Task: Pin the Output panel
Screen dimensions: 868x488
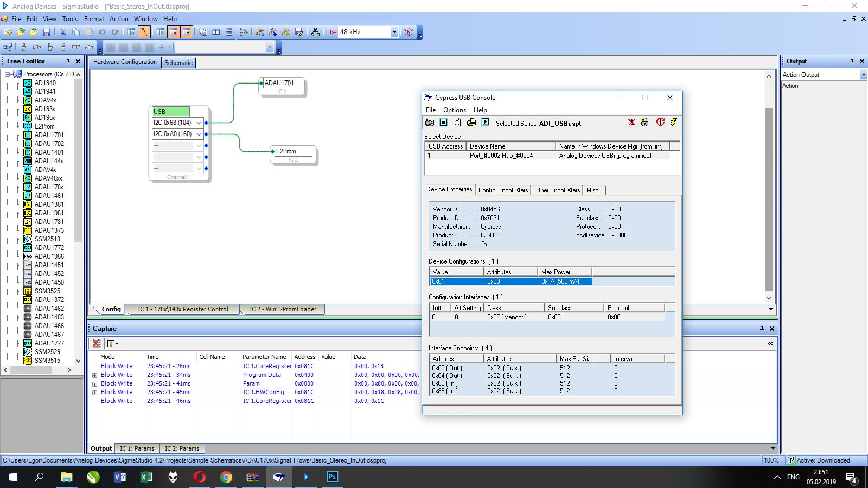Action: click(x=852, y=61)
